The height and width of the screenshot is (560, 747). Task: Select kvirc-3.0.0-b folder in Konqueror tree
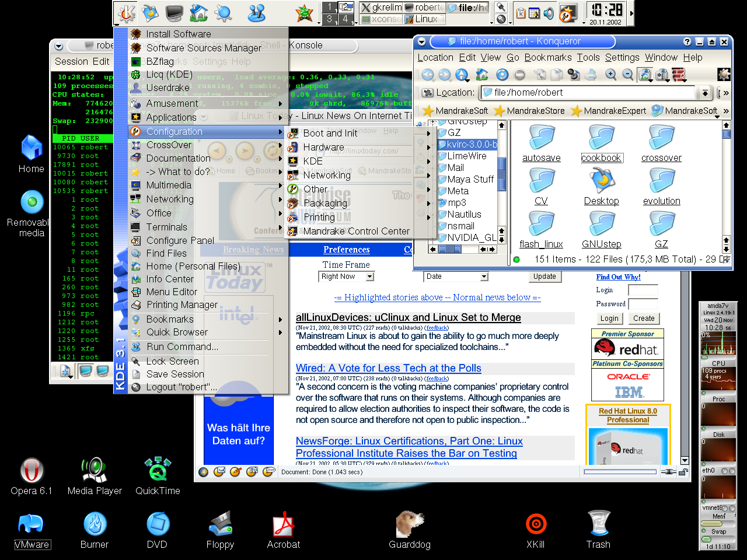[467, 144]
